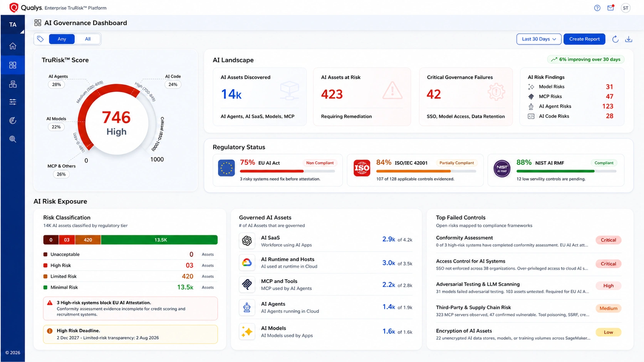Click the tag filter icon
644x362 pixels.
click(x=40, y=39)
